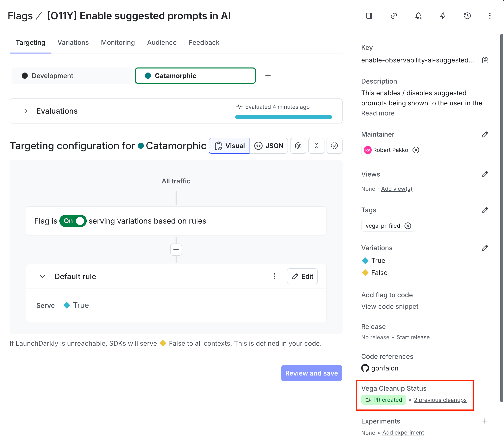Switch to the Variations tab
The image size is (504, 443).
click(73, 42)
